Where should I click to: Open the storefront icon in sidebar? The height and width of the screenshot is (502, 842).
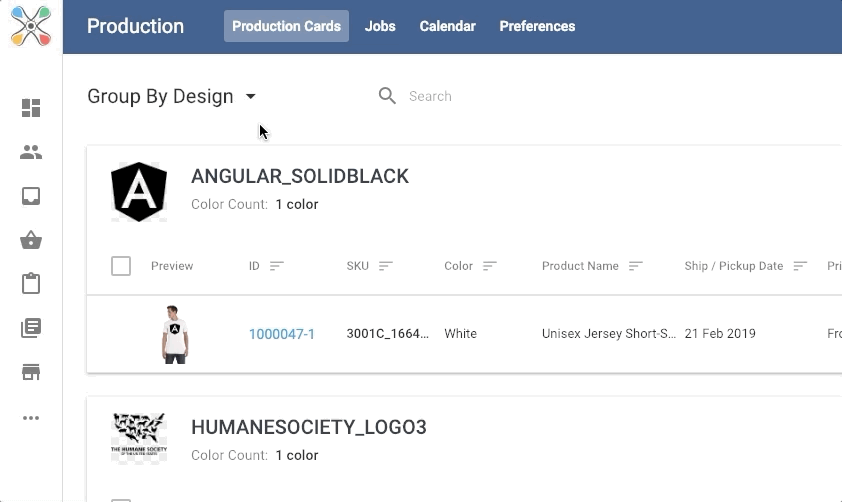31,372
